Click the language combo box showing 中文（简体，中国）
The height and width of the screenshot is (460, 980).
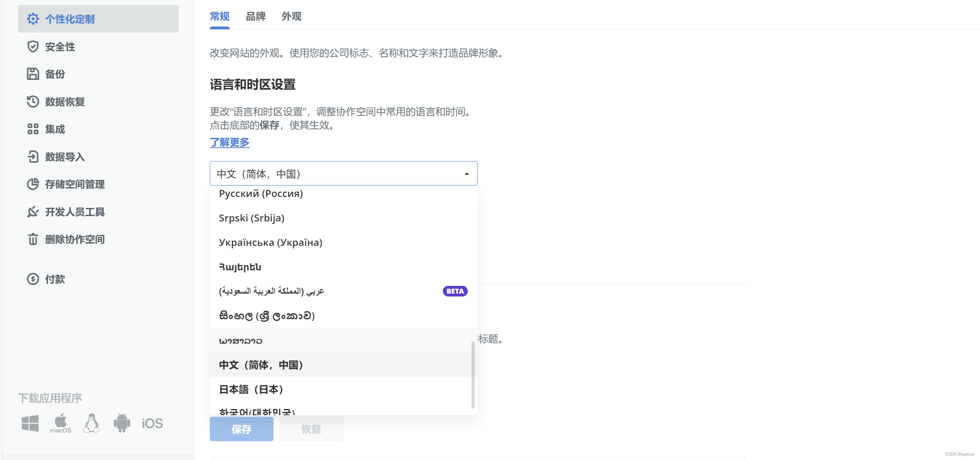pyautogui.click(x=343, y=173)
